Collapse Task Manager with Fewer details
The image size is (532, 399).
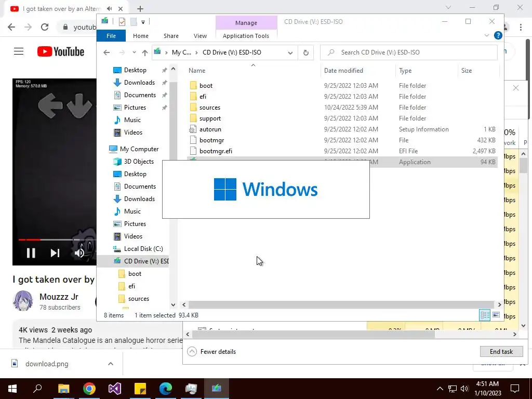tap(212, 352)
